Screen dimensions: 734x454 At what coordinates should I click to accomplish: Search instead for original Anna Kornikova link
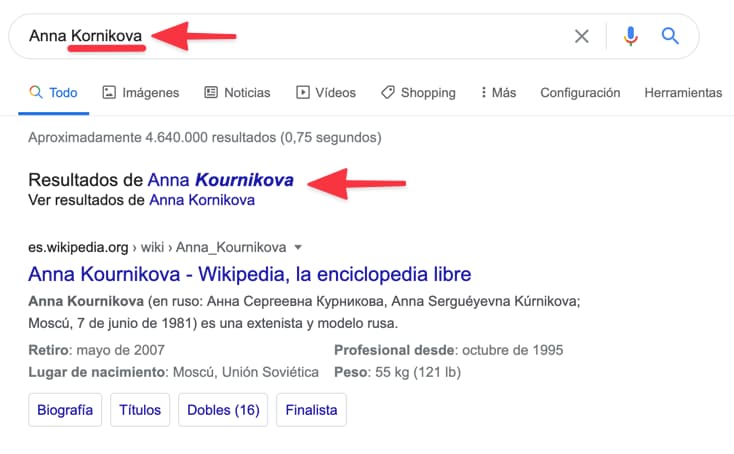[x=202, y=200]
